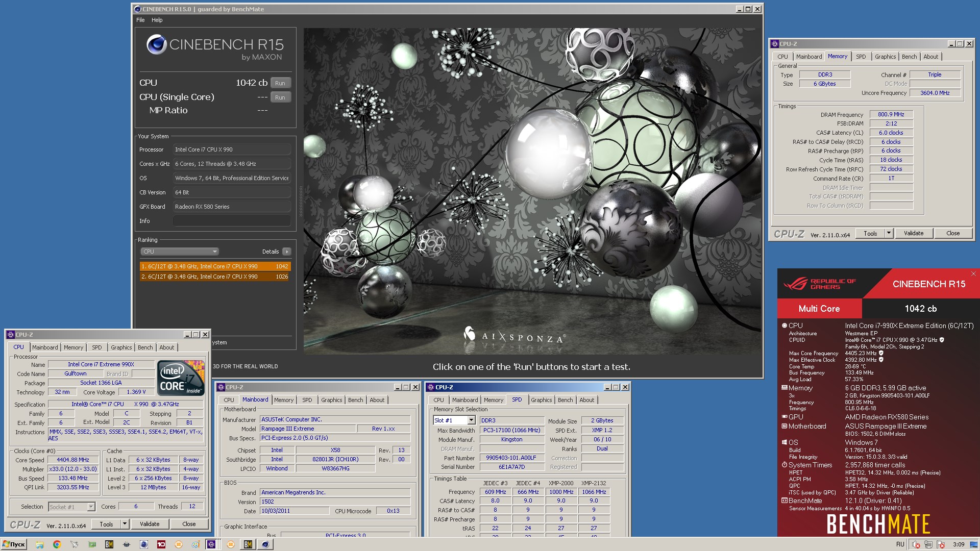Open Graphics tab in the Mainboard CPU-Z window
980x551 pixels.
pyautogui.click(x=331, y=400)
